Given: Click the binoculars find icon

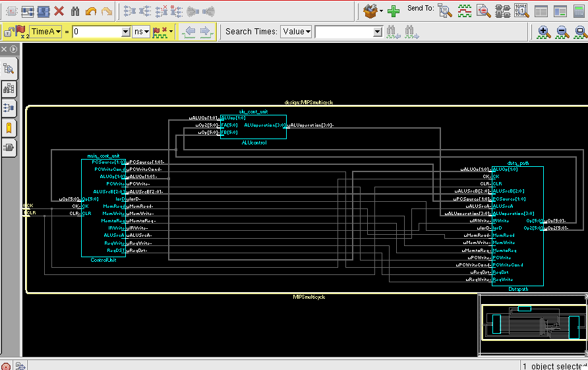Looking at the screenshot, I should click(75, 11).
